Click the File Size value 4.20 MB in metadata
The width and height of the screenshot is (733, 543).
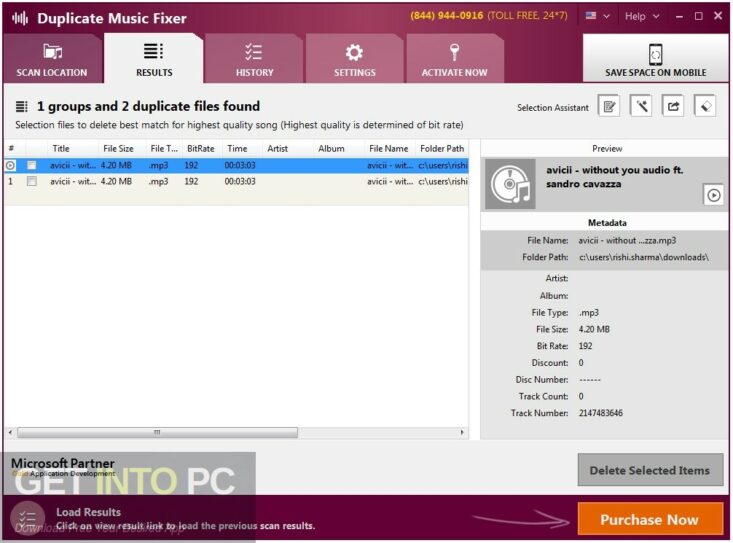click(594, 329)
